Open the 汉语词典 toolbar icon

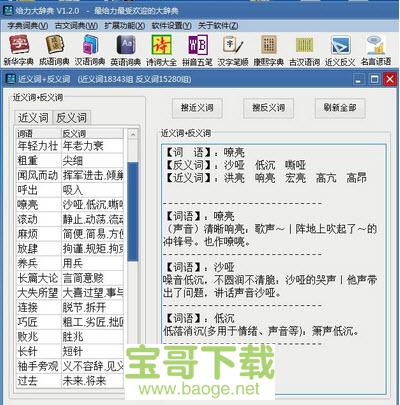[90, 50]
